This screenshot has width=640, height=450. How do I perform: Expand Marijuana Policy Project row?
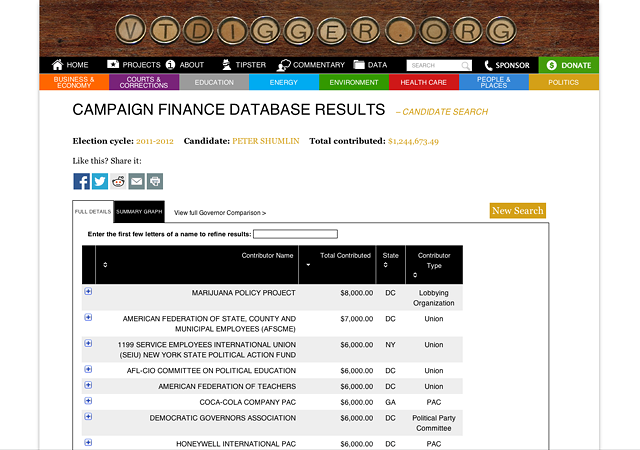(88, 291)
